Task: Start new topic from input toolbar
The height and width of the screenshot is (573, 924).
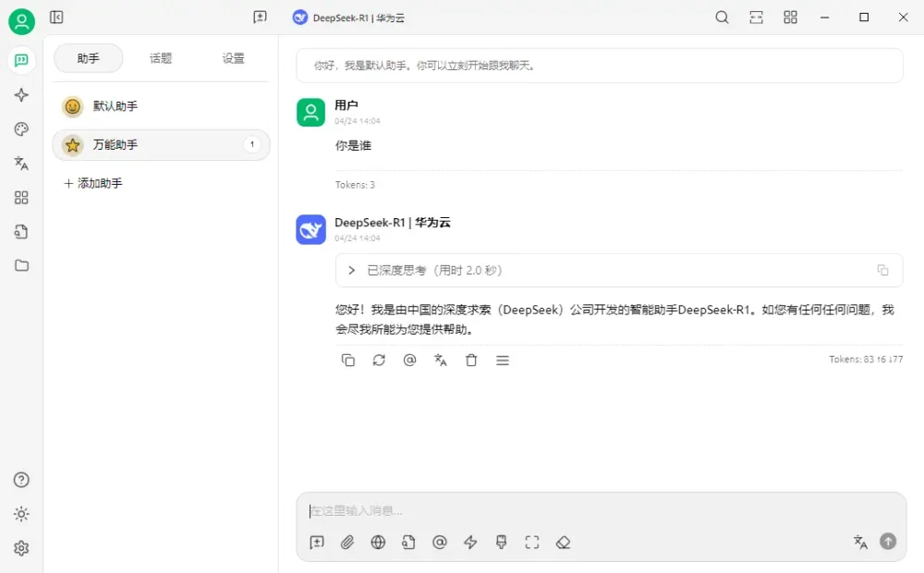Action: 317,543
